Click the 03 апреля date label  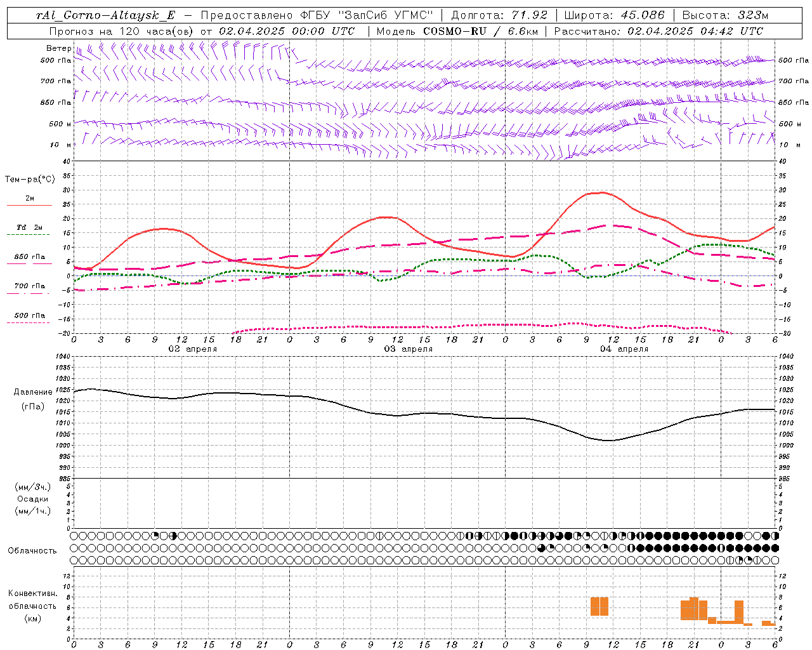(408, 349)
